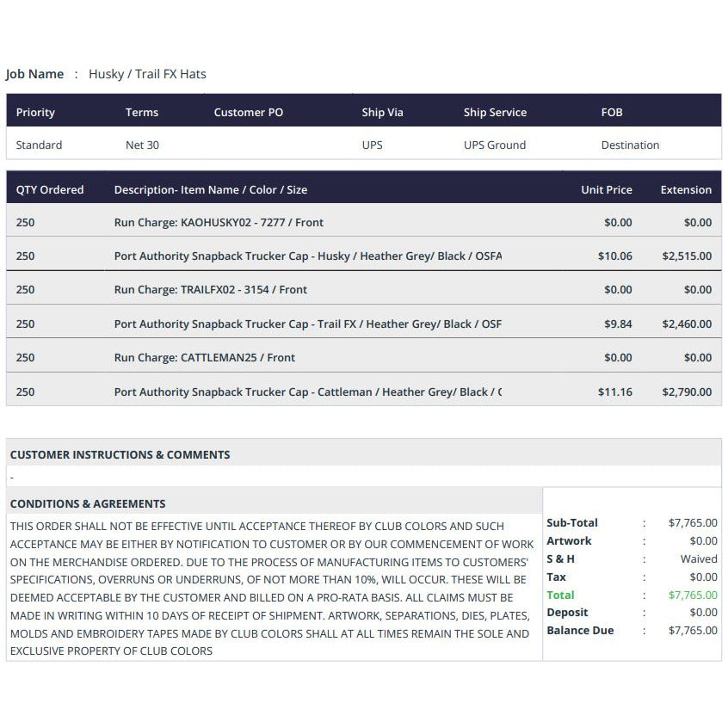
Task: Select the Run Charge KAOHUSKY02 line item
Action: (x=219, y=222)
